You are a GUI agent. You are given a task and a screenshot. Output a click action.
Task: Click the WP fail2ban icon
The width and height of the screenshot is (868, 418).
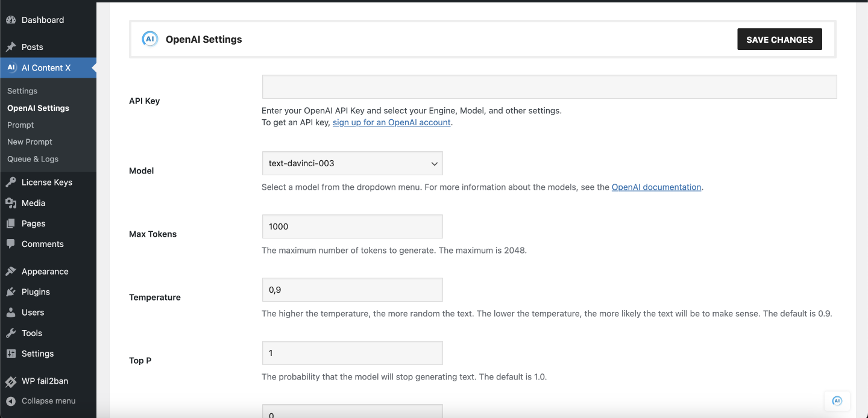tap(11, 381)
